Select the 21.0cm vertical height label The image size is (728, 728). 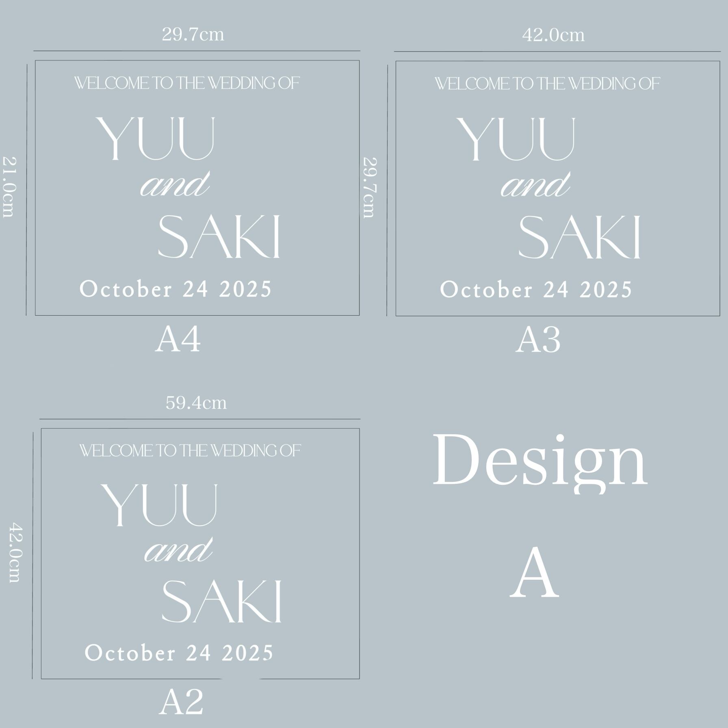pos(9,187)
